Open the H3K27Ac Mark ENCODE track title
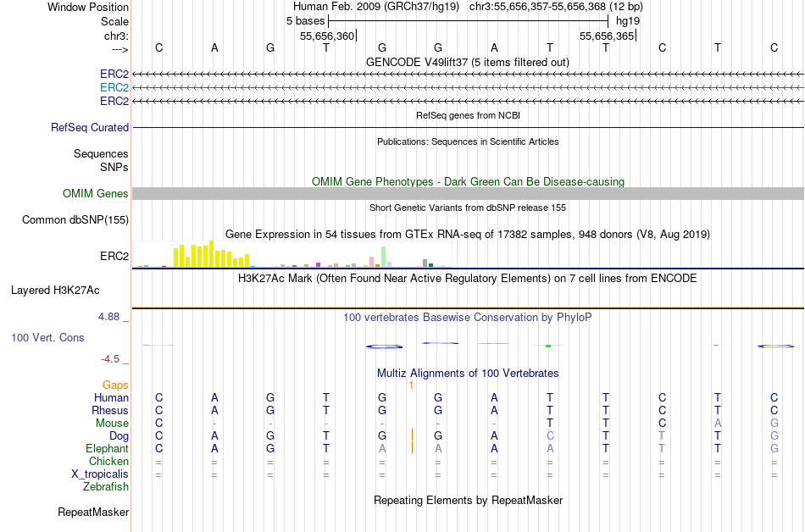Screen dimensions: 805x532 point(468,279)
